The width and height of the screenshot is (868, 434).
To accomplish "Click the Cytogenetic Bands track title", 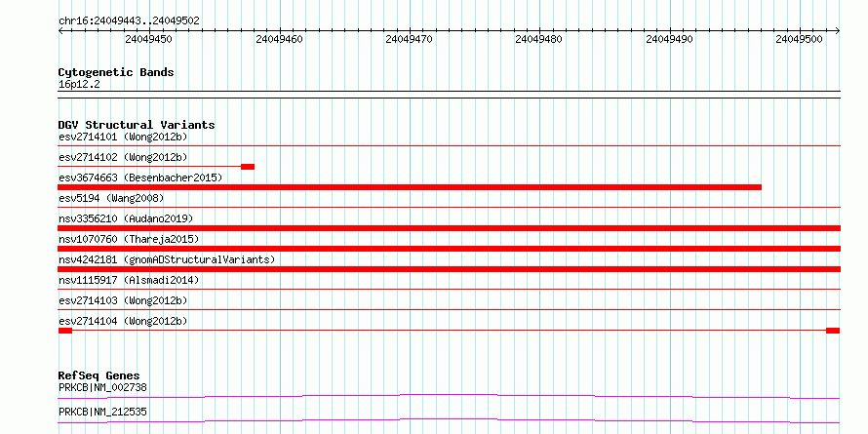I will coord(116,72).
